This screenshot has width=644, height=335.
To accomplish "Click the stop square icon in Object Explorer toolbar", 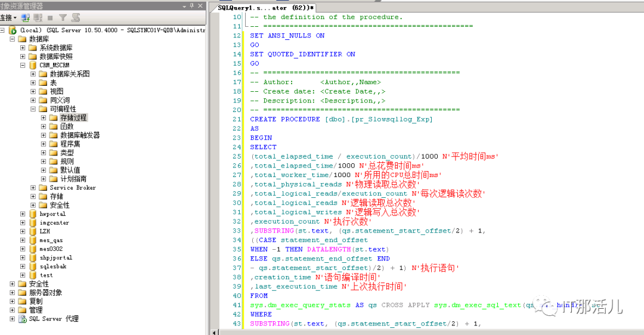I will pyautogui.click(x=50, y=18).
